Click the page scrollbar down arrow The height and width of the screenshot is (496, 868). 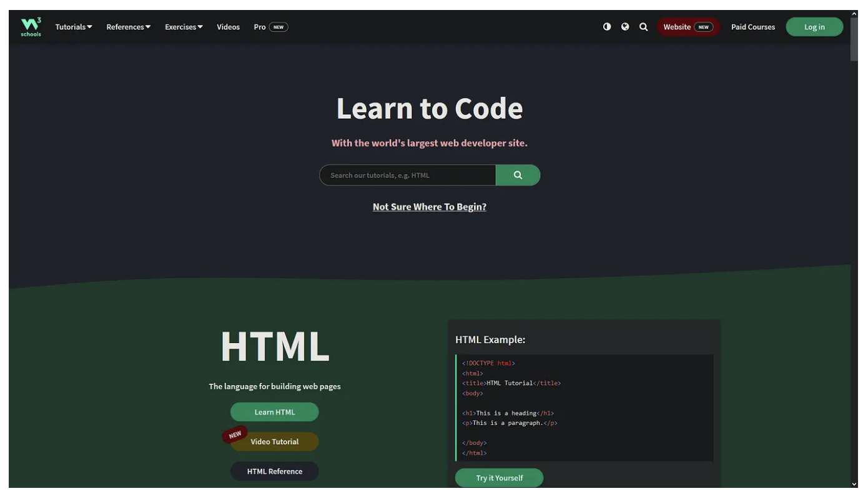(854, 484)
